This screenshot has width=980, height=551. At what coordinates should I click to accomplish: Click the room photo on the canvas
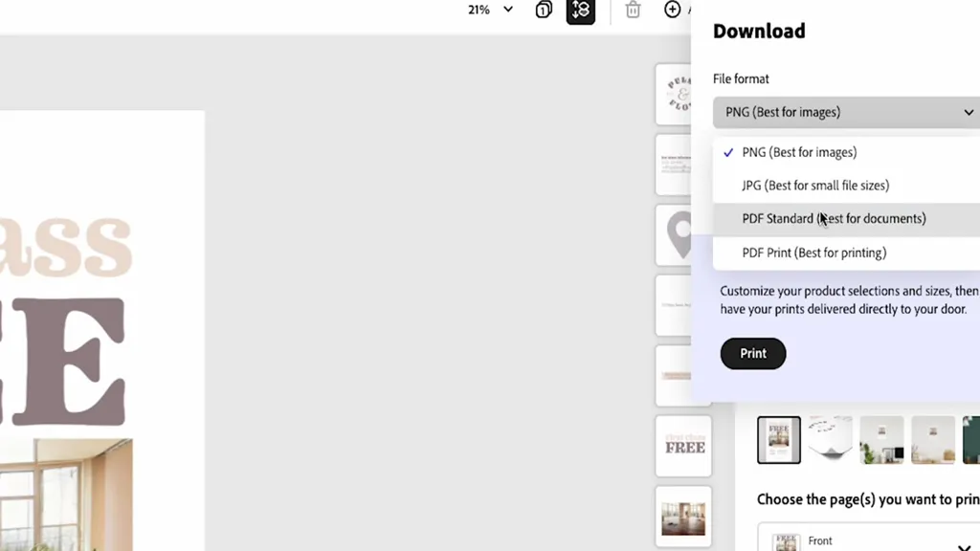coord(66,495)
